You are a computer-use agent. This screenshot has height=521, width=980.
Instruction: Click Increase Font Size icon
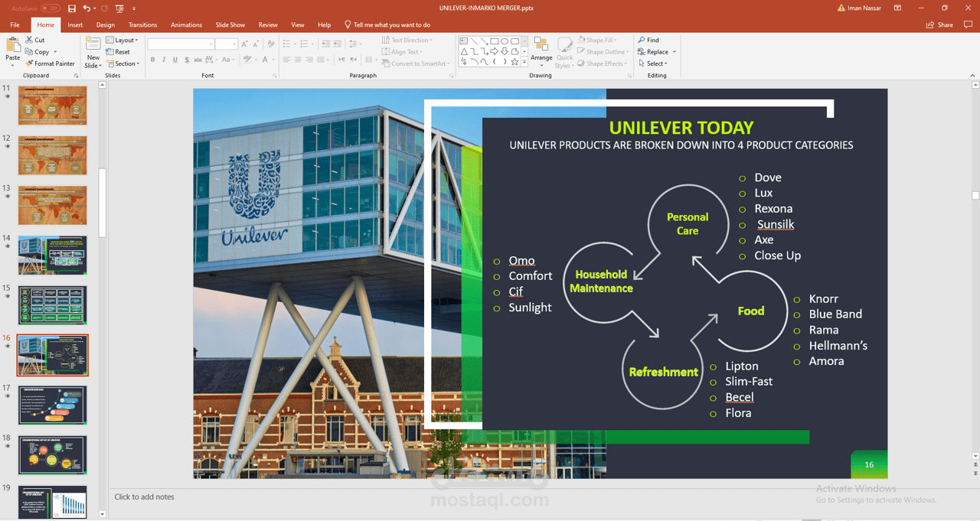point(245,44)
